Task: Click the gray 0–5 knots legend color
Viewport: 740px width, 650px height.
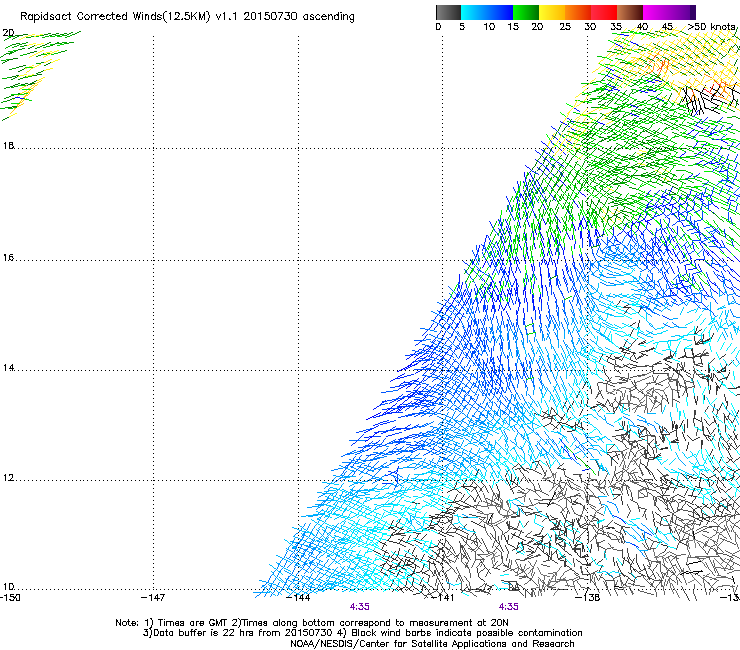Action: pos(448,12)
